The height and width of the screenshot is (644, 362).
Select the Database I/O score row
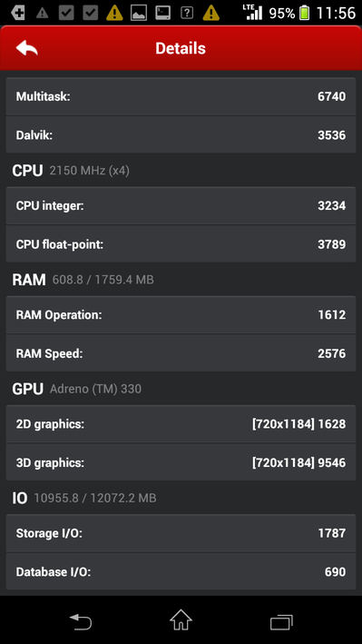pyautogui.click(x=181, y=571)
